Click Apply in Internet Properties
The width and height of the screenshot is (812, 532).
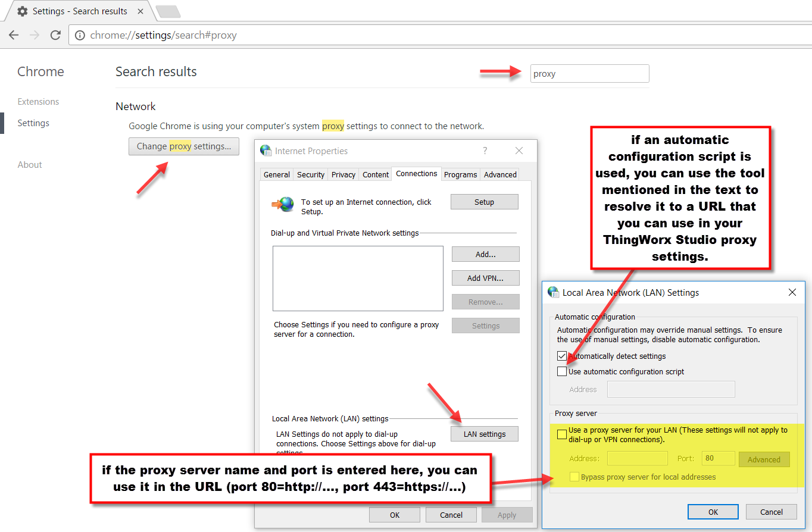point(507,515)
